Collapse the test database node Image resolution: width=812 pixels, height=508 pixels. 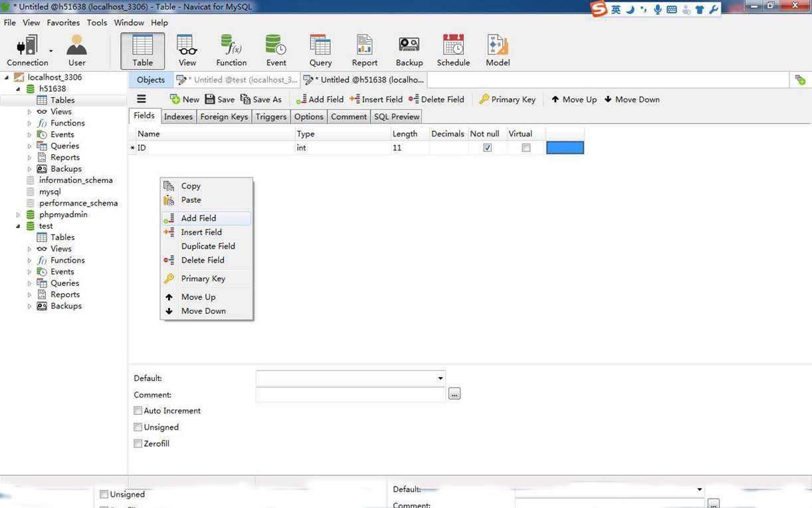point(18,226)
